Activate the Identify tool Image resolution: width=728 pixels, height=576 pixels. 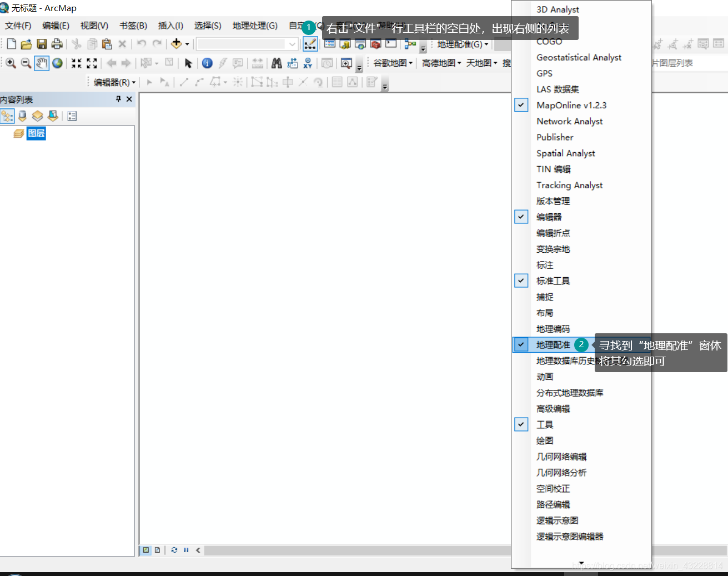click(207, 63)
